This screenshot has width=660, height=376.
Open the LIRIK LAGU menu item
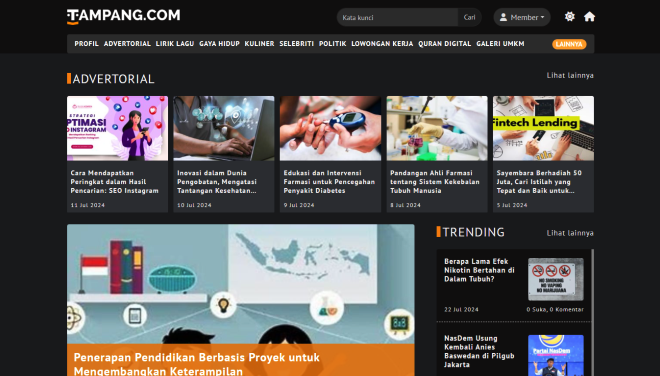click(175, 44)
